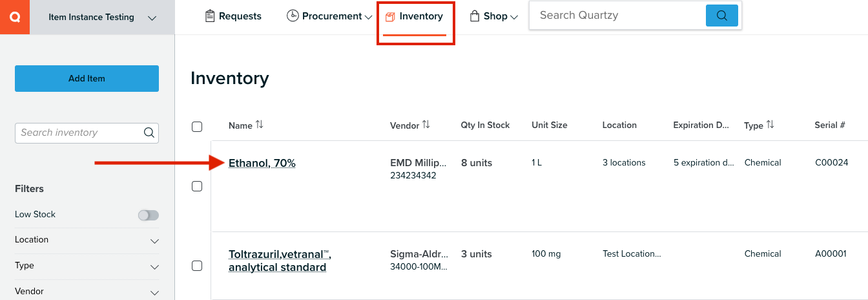Click the serial number C00024

tap(832, 163)
